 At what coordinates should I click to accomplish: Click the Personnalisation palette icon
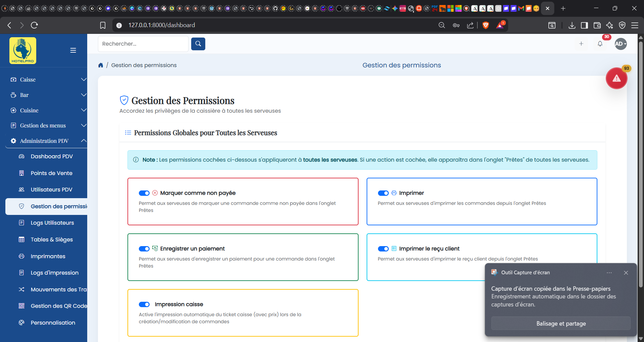point(21,323)
